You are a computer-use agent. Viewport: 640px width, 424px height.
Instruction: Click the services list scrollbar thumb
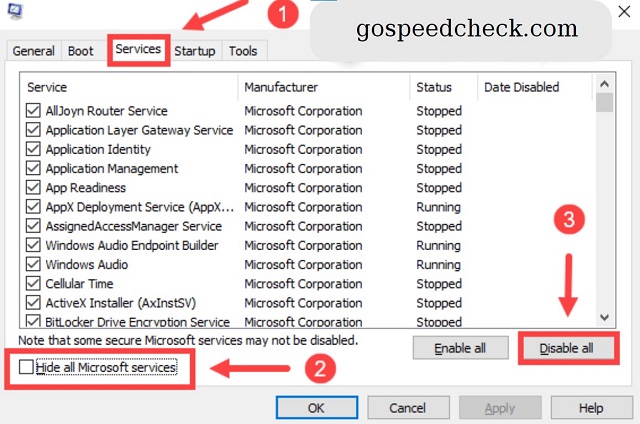(604, 102)
